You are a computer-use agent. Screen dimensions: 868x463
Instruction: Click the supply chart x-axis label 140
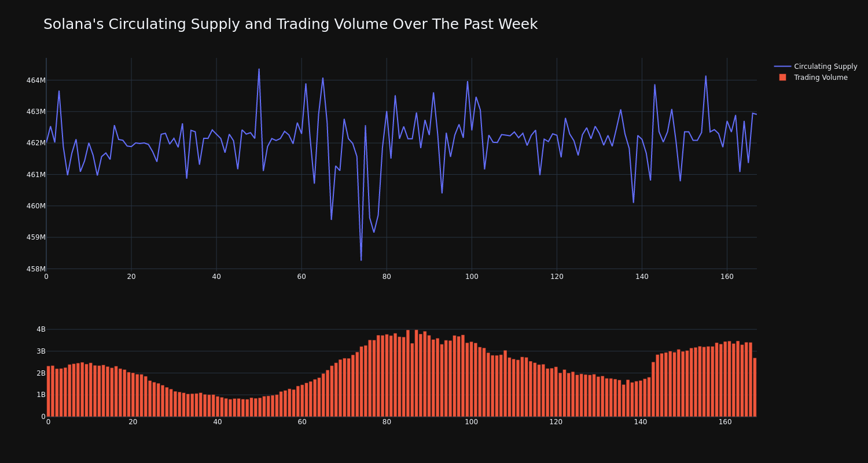pos(642,277)
